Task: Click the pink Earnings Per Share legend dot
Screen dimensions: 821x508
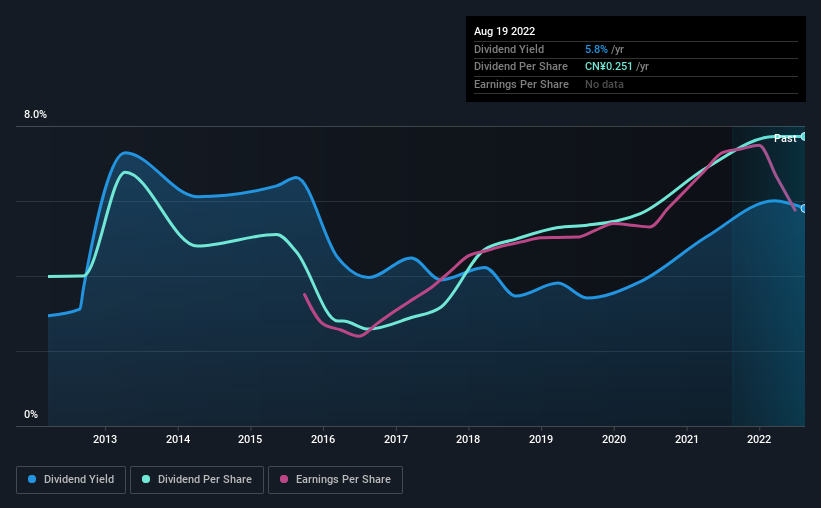Action: 284,479
